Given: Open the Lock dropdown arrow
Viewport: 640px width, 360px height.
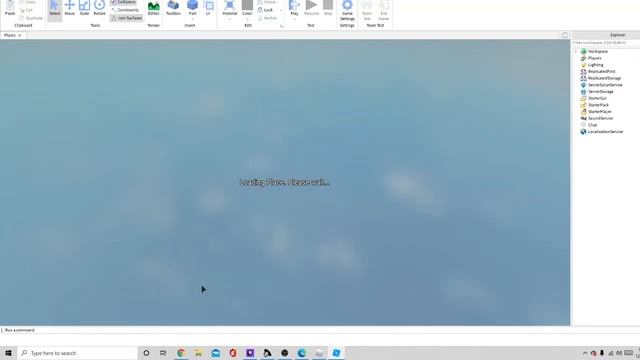Looking at the screenshot, I should coord(280,10).
